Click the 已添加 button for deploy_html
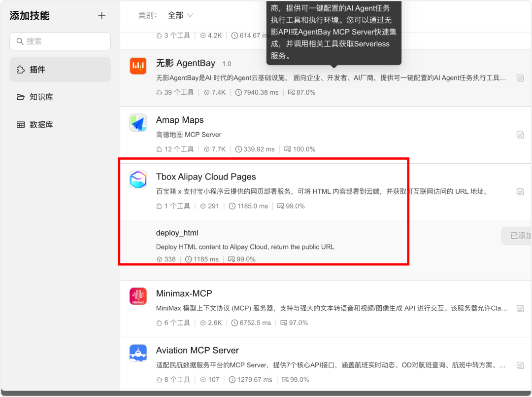 click(516, 236)
